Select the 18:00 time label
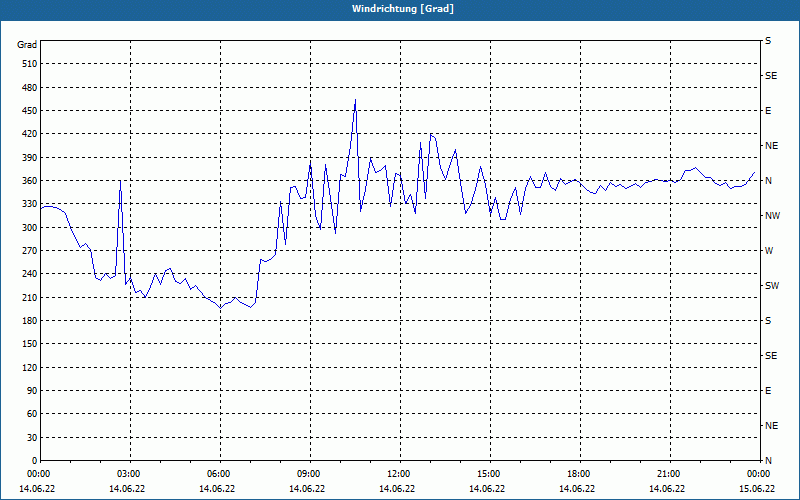800x500 pixels. (577, 474)
